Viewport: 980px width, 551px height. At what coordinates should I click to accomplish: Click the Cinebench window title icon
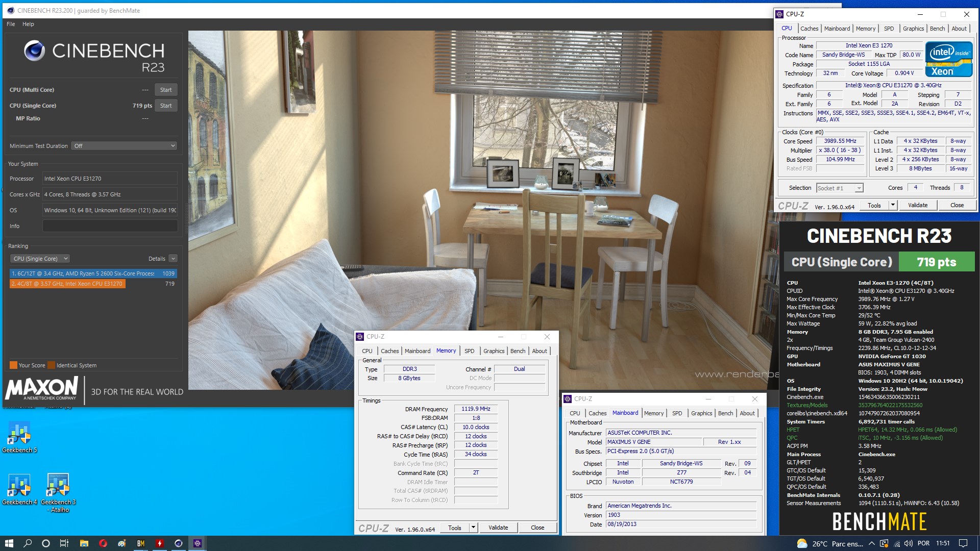(x=10, y=10)
